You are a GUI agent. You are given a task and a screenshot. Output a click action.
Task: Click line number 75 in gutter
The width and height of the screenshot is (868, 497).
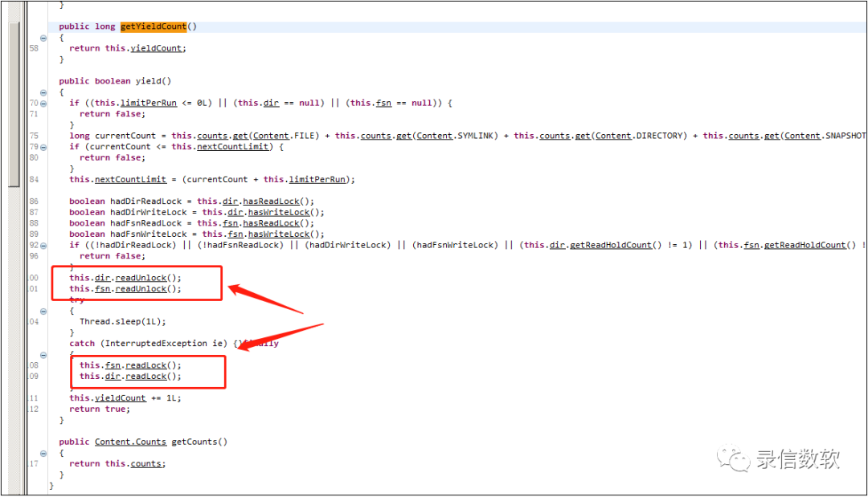click(34, 136)
